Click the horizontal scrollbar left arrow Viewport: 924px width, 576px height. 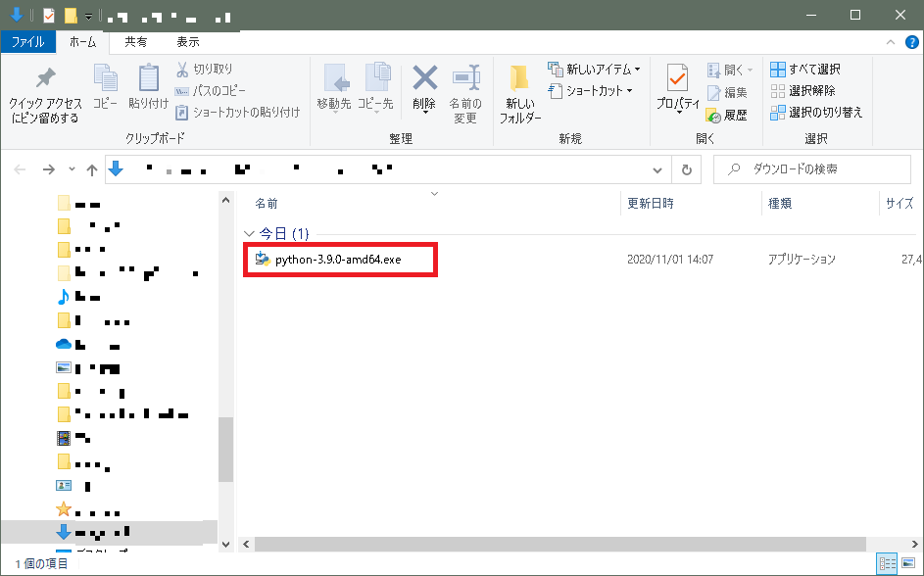pos(246,545)
